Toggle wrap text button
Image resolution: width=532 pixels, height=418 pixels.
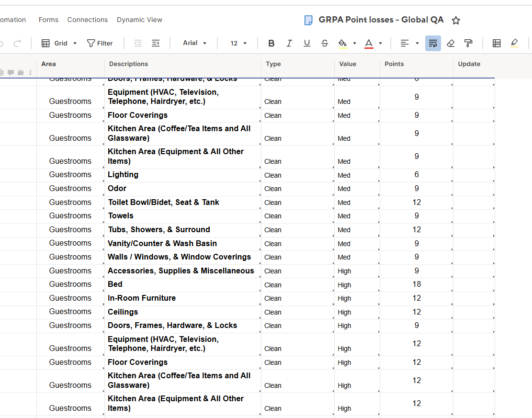pos(433,43)
